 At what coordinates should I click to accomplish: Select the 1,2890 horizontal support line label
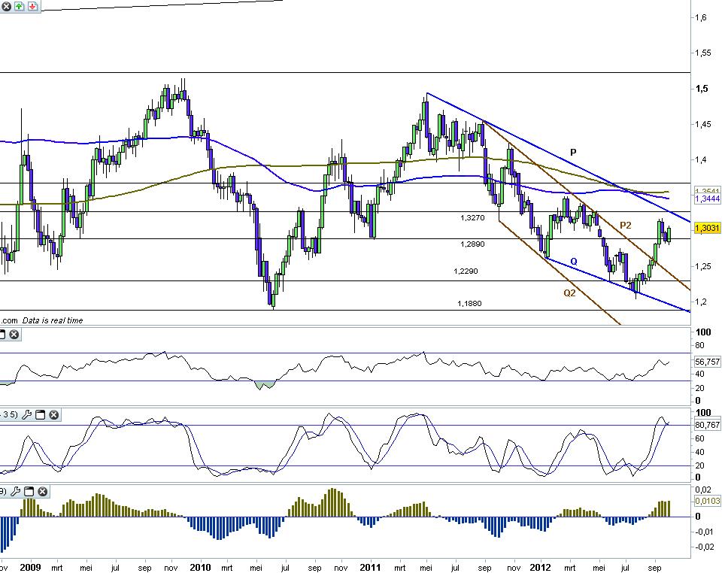pyautogui.click(x=472, y=244)
